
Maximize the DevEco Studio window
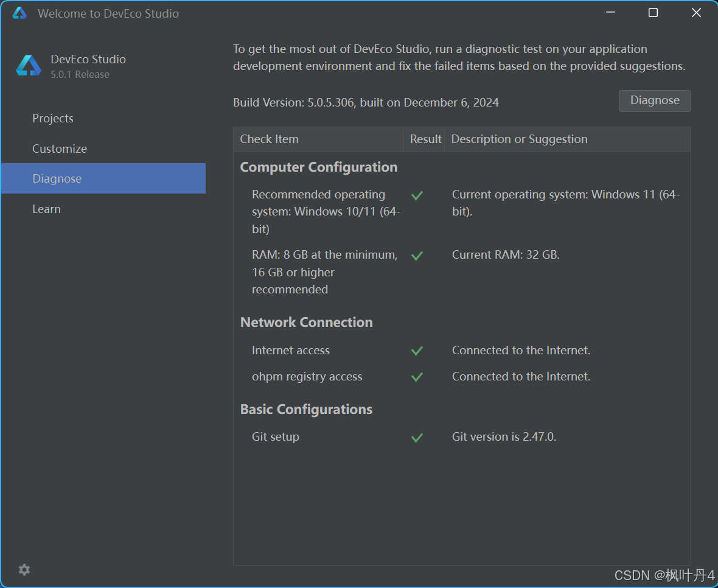(x=653, y=13)
